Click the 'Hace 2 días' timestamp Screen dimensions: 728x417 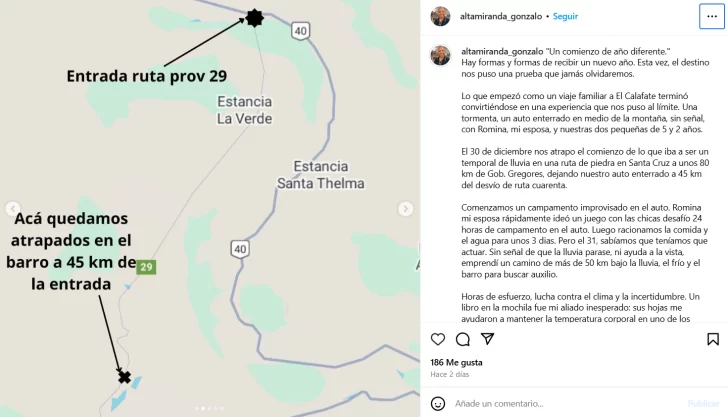(x=449, y=374)
